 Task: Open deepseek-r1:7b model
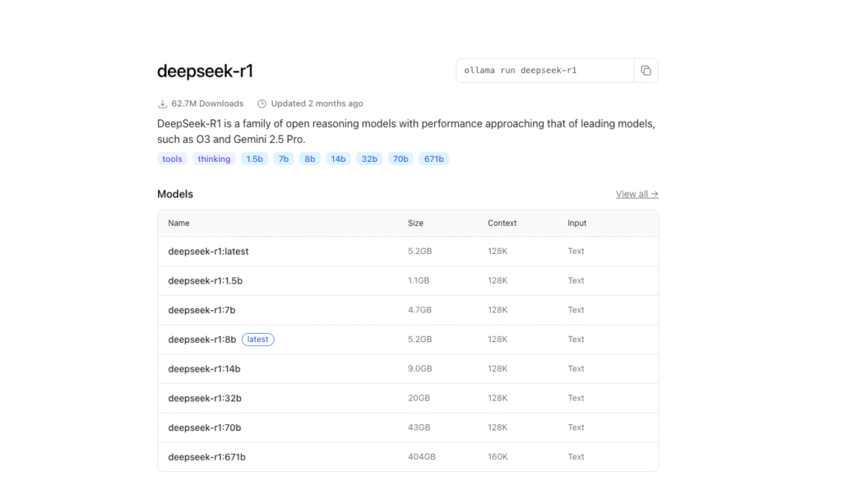[201, 310]
